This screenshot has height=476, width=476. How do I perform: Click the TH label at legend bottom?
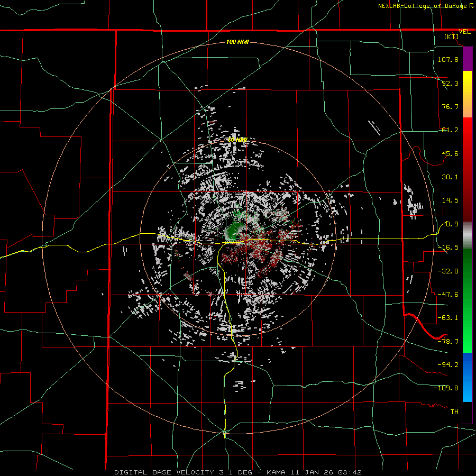tap(454, 411)
